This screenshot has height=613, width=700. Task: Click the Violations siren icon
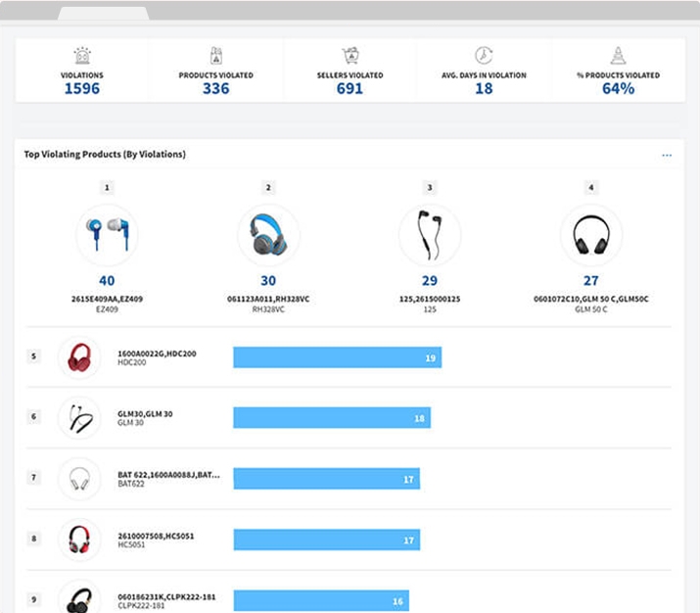pyautogui.click(x=82, y=56)
